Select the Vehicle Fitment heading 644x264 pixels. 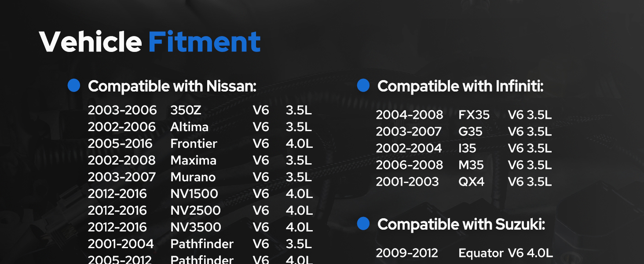pyautogui.click(x=150, y=42)
